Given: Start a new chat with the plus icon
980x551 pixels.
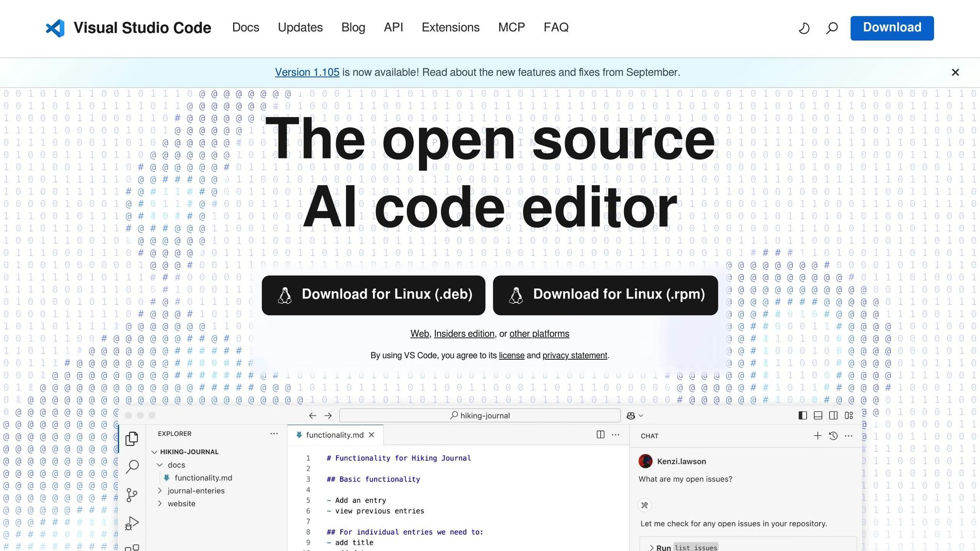Looking at the screenshot, I should (x=818, y=436).
